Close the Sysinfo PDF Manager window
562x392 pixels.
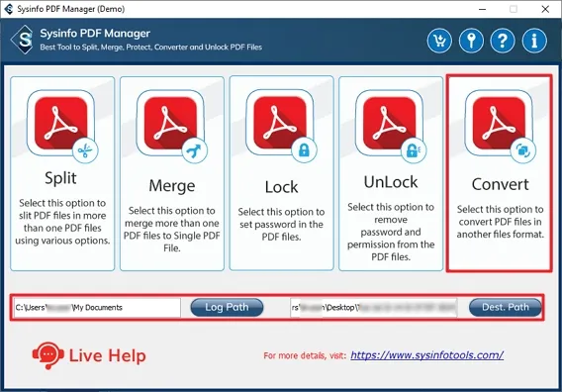[x=545, y=9]
